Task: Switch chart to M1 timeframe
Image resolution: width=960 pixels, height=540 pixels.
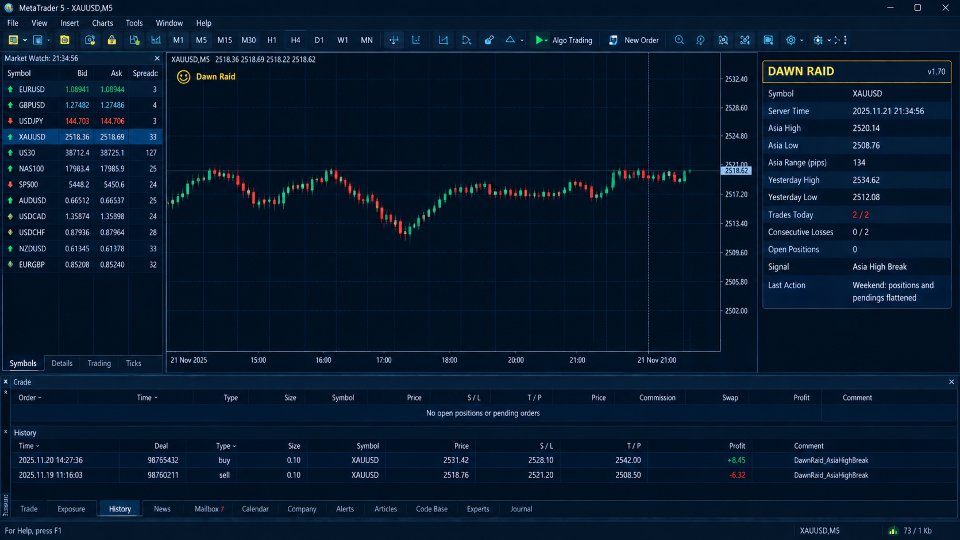Action: [x=178, y=40]
